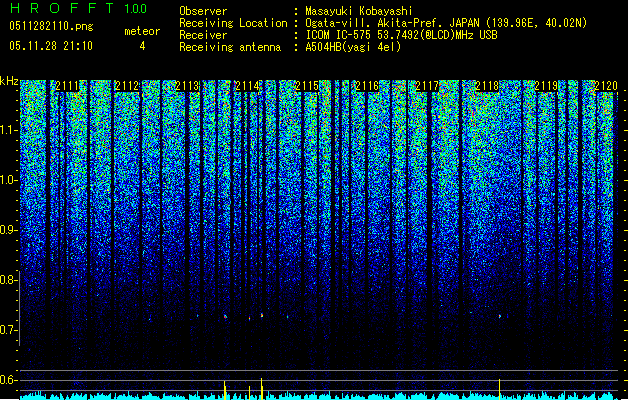Click the yellow intensity spike below 2118
Viewport: 629px width, 400px height.
pyautogui.click(x=499, y=389)
